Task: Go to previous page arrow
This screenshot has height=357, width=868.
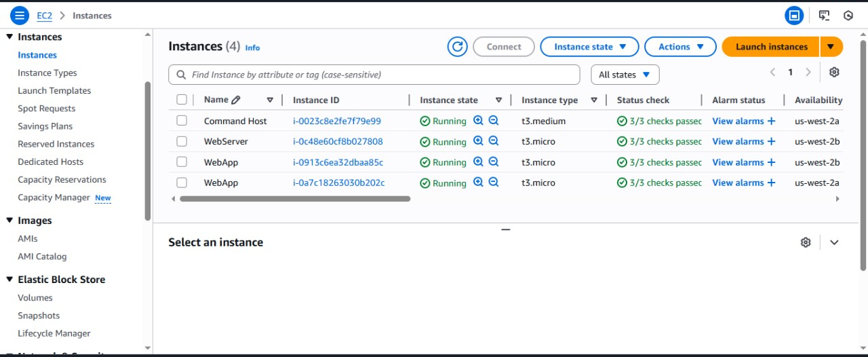Action: click(772, 72)
